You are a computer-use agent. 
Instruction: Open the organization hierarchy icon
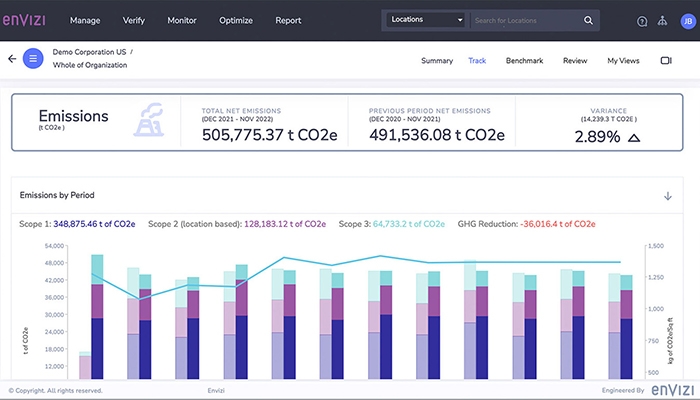662,20
